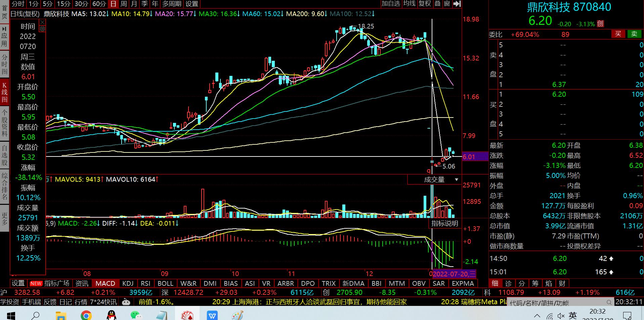Switch to 5分 timeframe
The image size is (644, 320).
click(x=48, y=4)
